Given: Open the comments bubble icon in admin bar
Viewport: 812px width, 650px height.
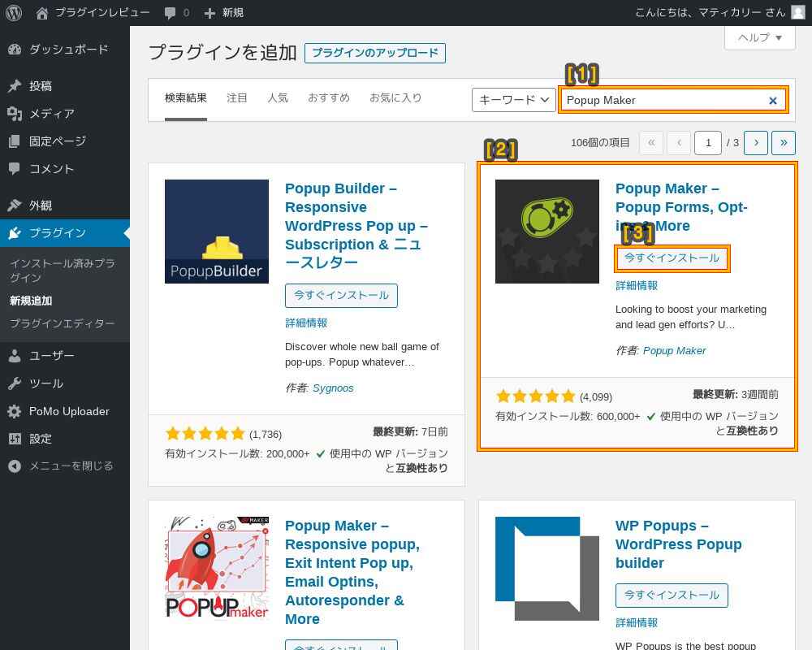Looking at the screenshot, I should pos(170,13).
